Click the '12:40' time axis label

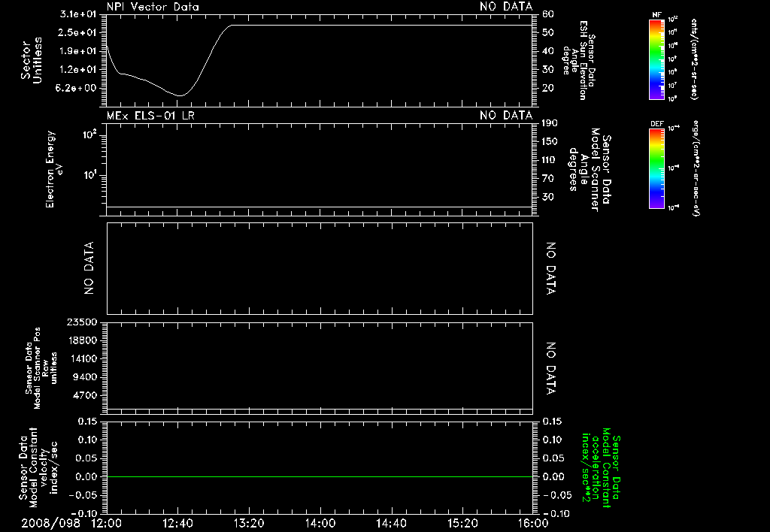coord(177,523)
